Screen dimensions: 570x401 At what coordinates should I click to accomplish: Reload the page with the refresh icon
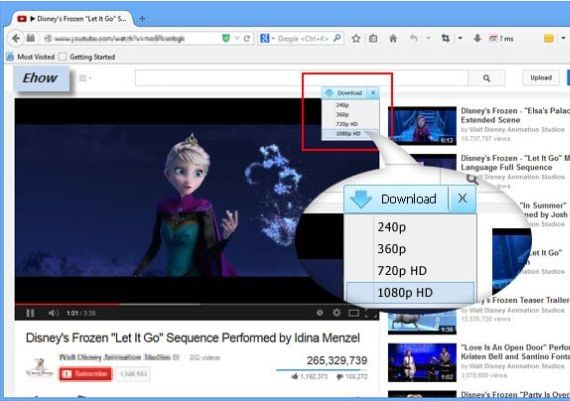point(247,38)
